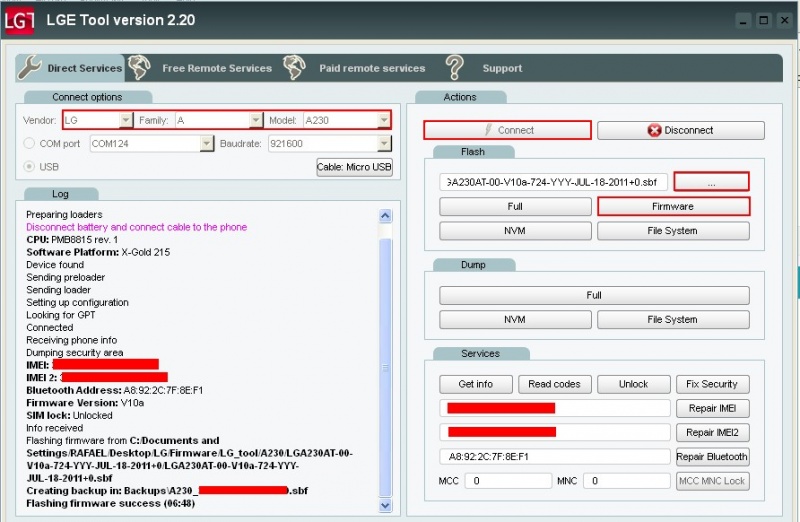Click the Flash NVM button
Viewport: 800px width, 522px height.
(x=515, y=231)
